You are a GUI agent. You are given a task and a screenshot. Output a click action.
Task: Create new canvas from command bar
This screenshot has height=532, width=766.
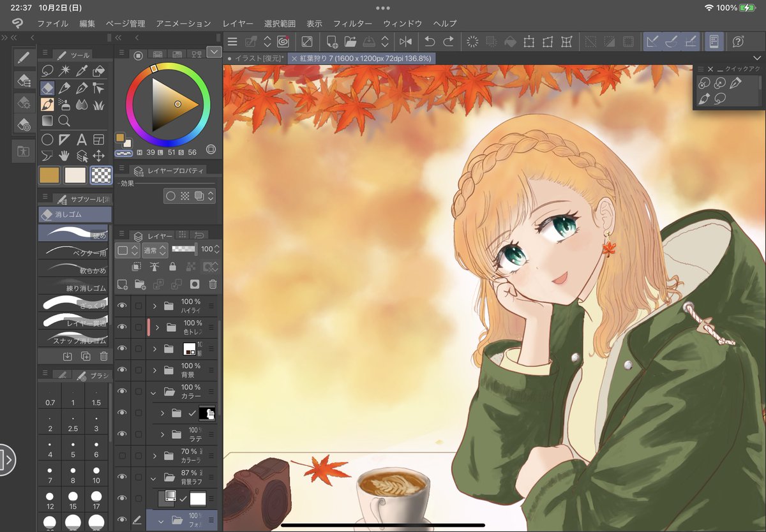(x=332, y=41)
